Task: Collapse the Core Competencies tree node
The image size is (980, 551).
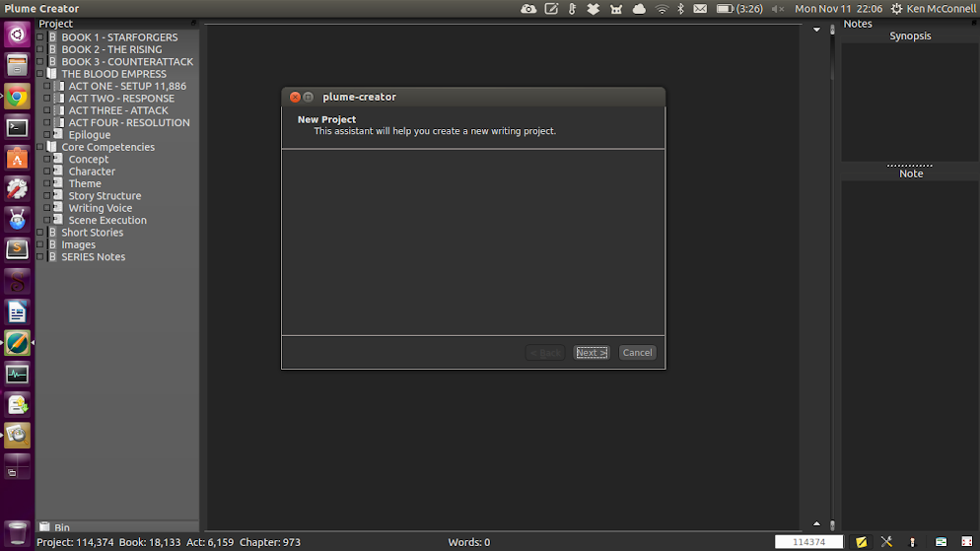Action: (x=40, y=147)
